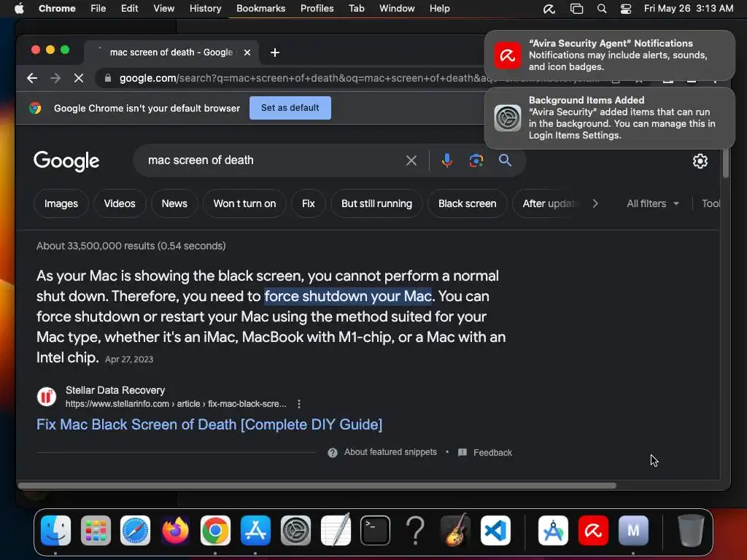The width and height of the screenshot is (747, 560).
Task: Open the App Store dock icon
Action: 255,530
